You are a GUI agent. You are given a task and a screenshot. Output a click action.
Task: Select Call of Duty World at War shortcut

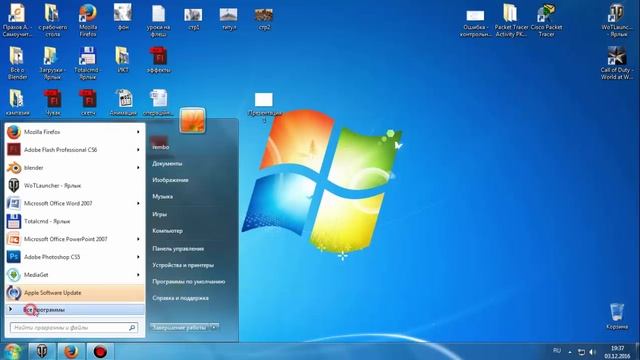617,63
